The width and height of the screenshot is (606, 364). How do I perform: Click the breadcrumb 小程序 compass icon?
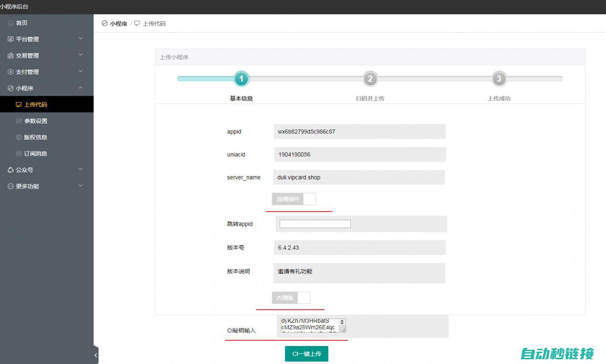pyautogui.click(x=105, y=23)
